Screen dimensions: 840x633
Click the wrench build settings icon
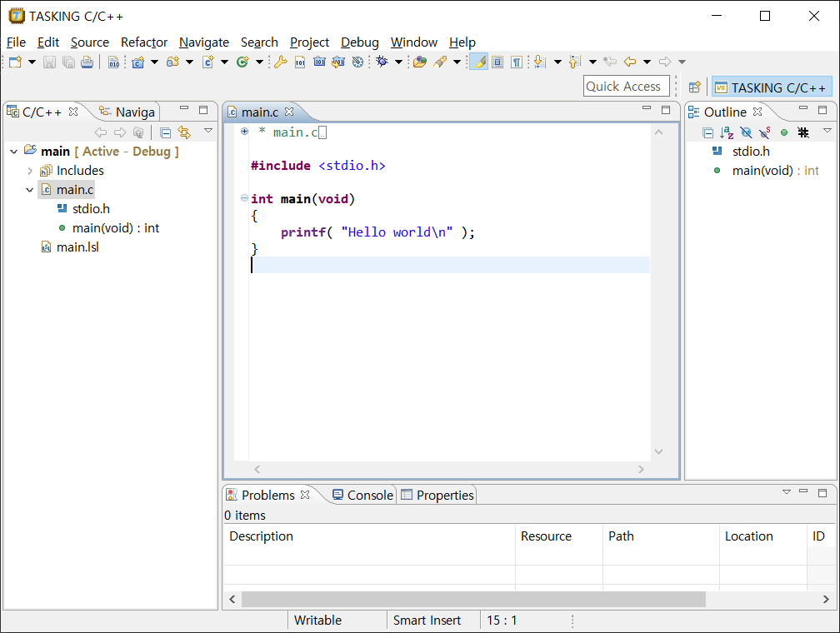coord(280,62)
